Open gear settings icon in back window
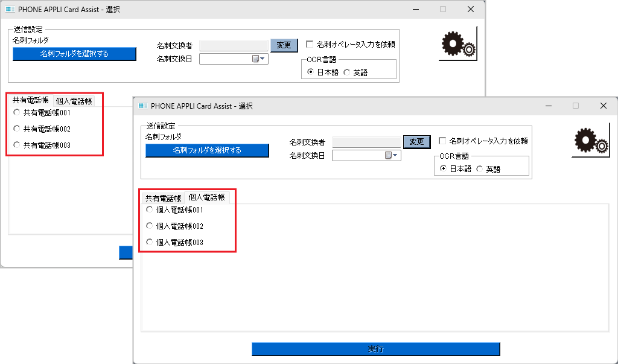This screenshot has height=364, width=618. [x=457, y=44]
